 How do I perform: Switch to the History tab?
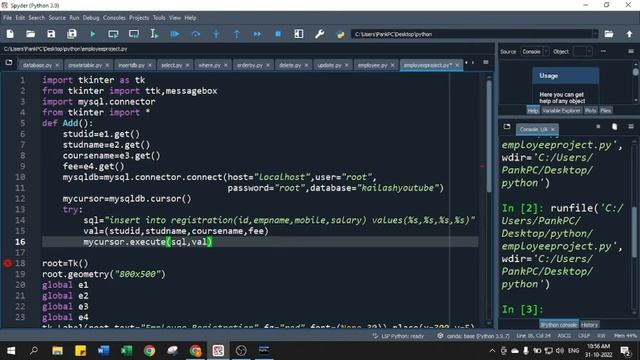pos(589,325)
